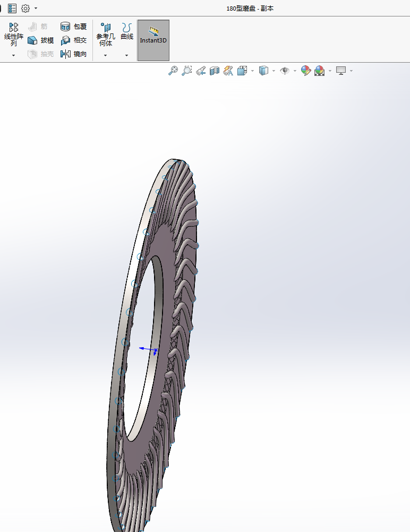
Task: Click the Curves (曲线) tool
Action: (126, 31)
